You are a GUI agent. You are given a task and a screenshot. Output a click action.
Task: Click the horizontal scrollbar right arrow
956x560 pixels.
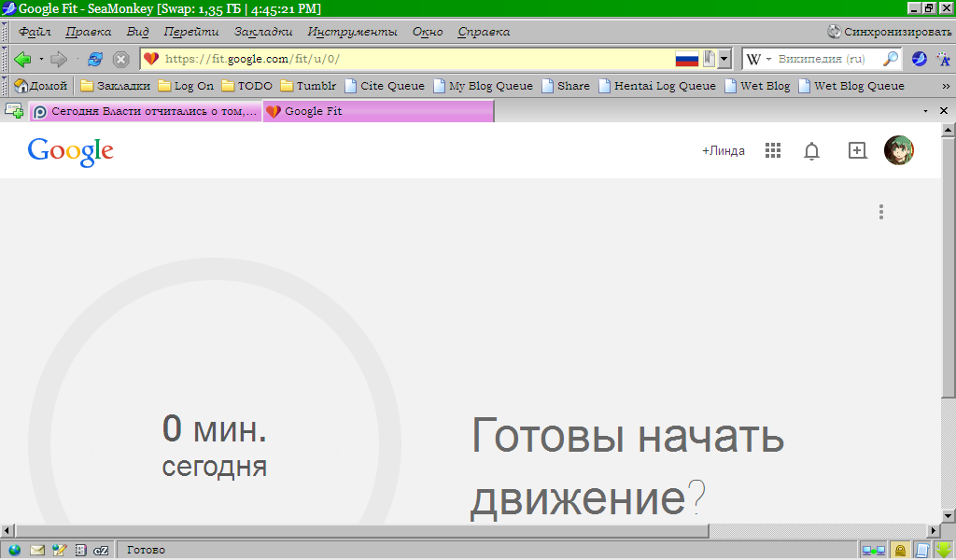point(934,531)
